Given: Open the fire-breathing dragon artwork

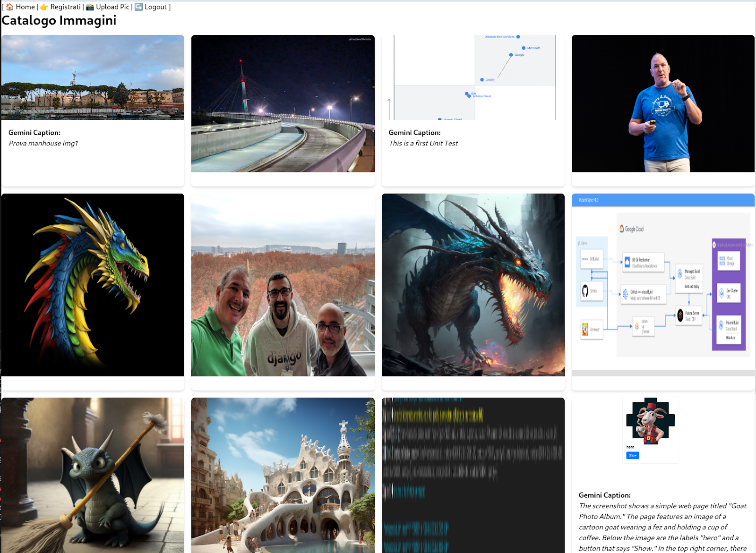Looking at the screenshot, I should pos(473,283).
